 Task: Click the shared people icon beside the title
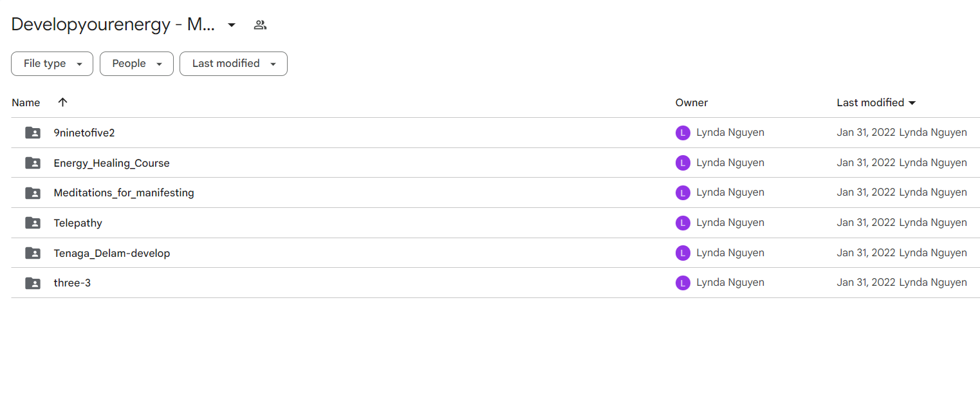(260, 25)
